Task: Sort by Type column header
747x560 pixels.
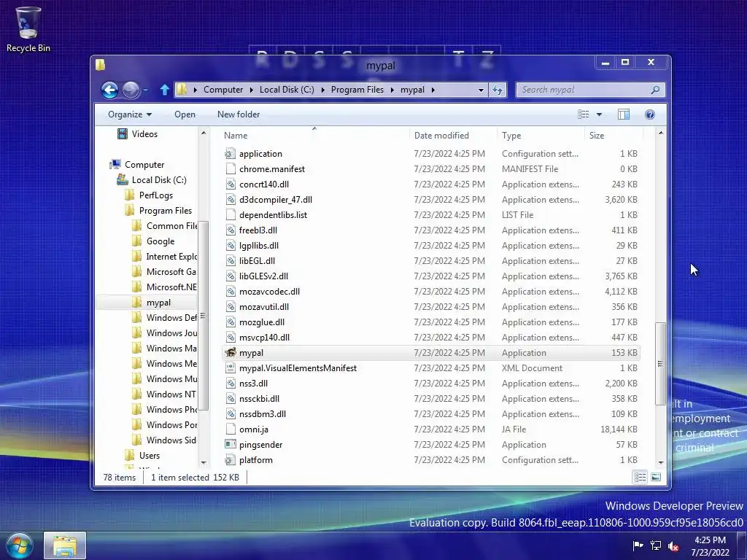Action: (541, 135)
